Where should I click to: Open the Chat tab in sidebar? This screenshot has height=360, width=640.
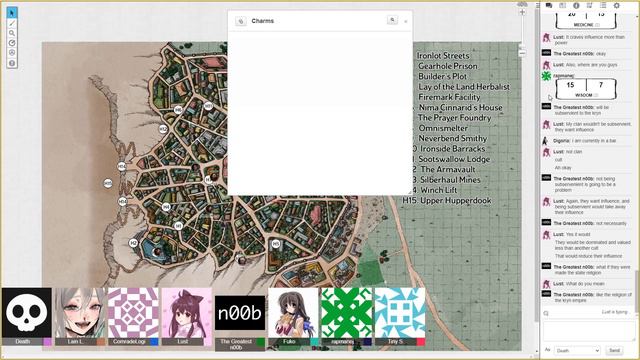click(549, 5)
